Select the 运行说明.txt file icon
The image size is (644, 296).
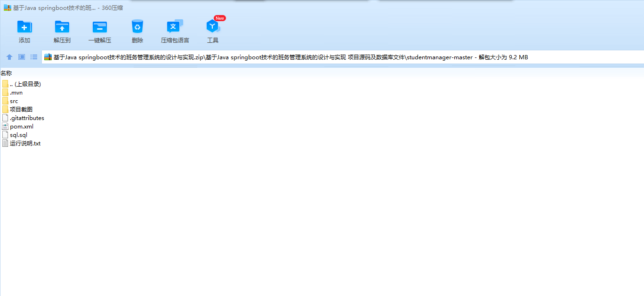click(x=5, y=143)
